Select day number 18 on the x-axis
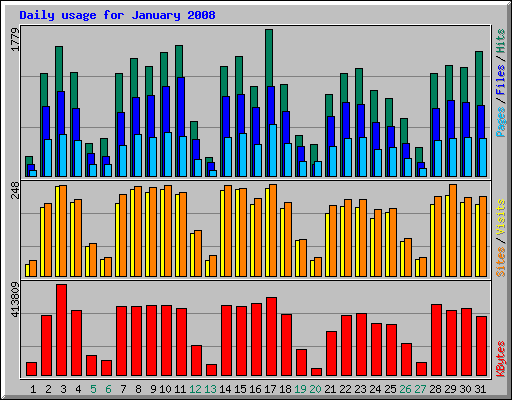Image resolution: width=512 pixels, height=400 pixels. pos(285,389)
